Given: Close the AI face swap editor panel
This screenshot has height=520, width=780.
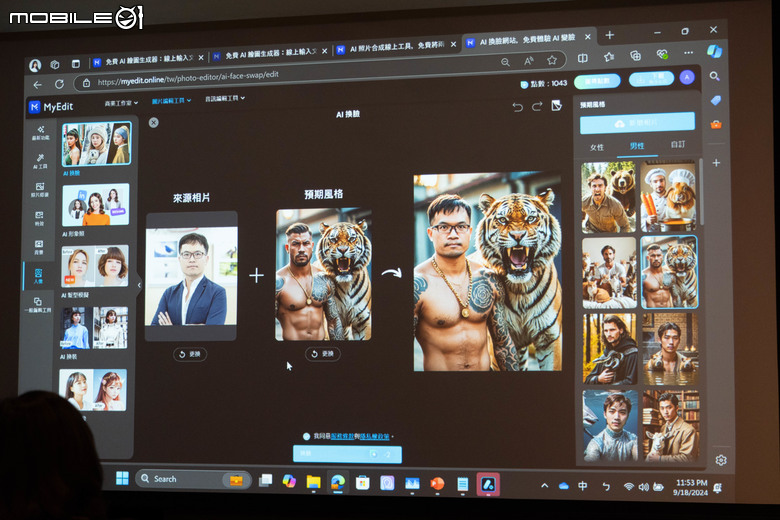Looking at the screenshot, I should point(154,122).
